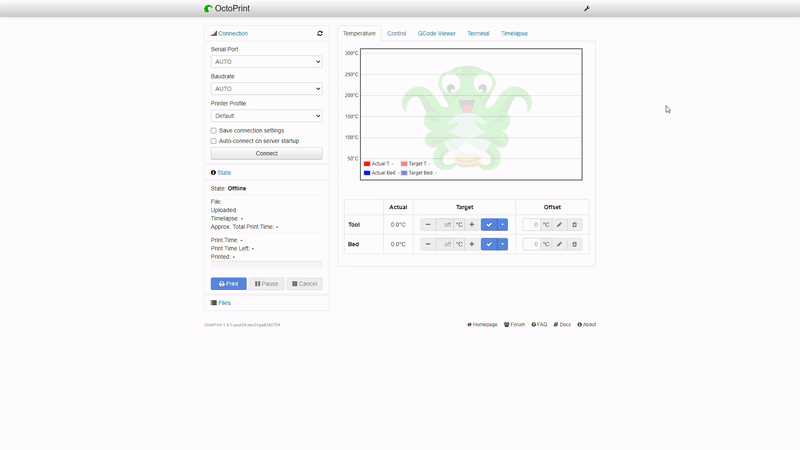Open the Terminal tab
The width and height of the screenshot is (800, 450).
pyautogui.click(x=478, y=33)
